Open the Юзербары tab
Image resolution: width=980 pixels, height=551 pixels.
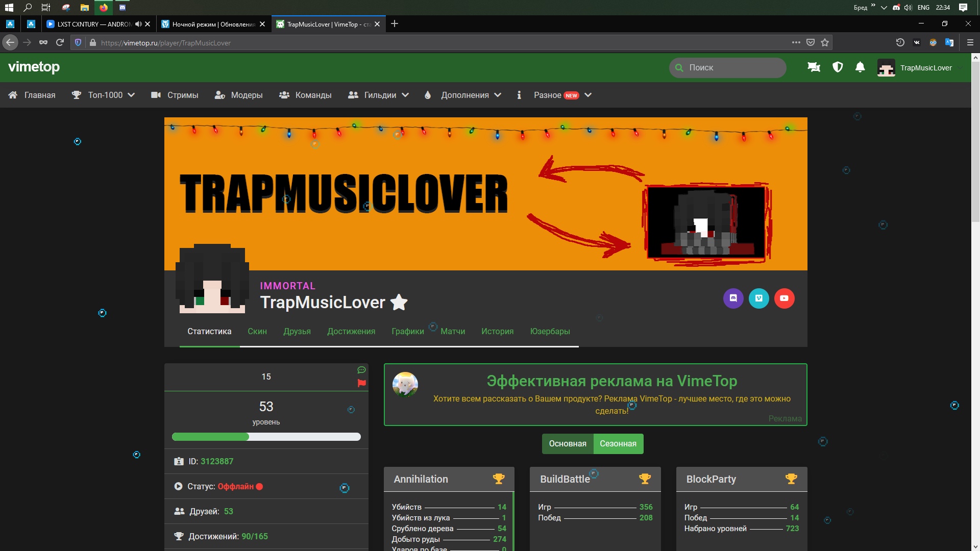550,332
